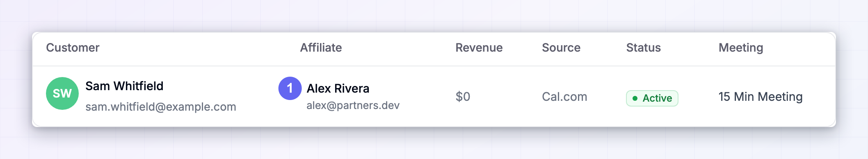Click the Cal.com source cell
The width and height of the screenshot is (868, 159).
[x=564, y=97]
